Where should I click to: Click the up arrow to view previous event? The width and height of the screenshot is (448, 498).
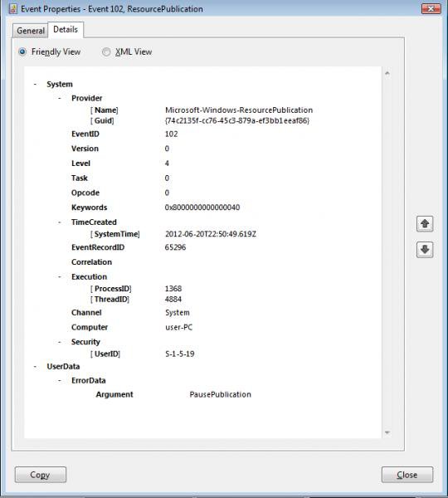coord(425,224)
